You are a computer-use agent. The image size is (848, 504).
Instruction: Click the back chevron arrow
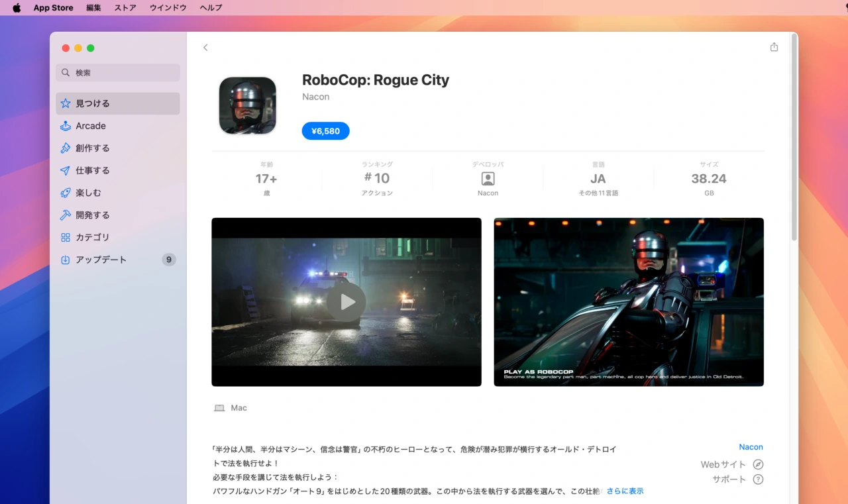205,48
